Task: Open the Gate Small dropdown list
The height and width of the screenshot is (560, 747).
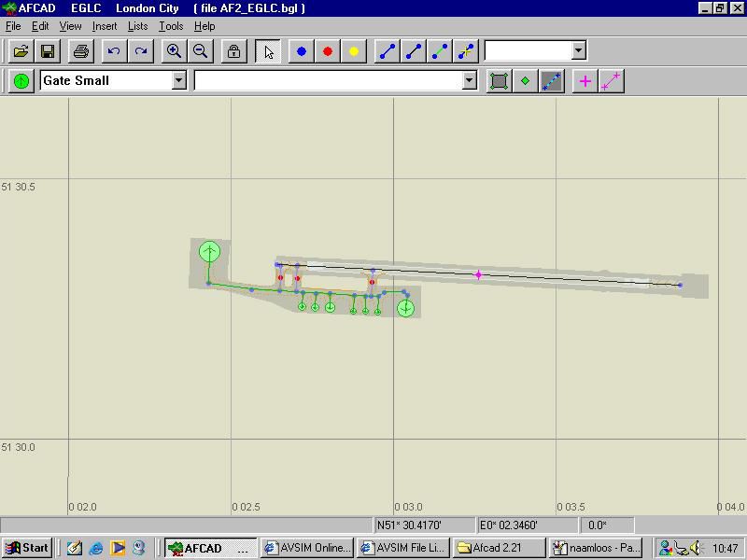Action: 178,81
